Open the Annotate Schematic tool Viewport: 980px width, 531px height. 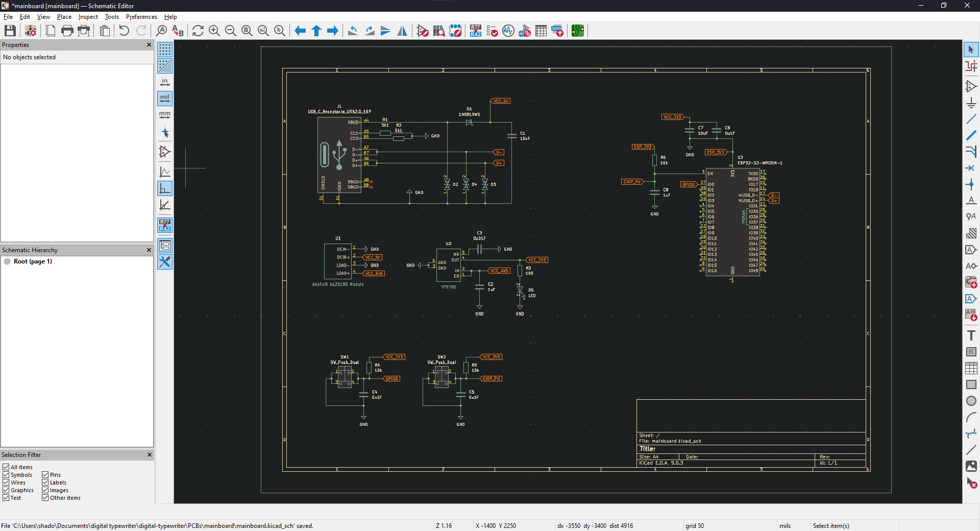[476, 31]
